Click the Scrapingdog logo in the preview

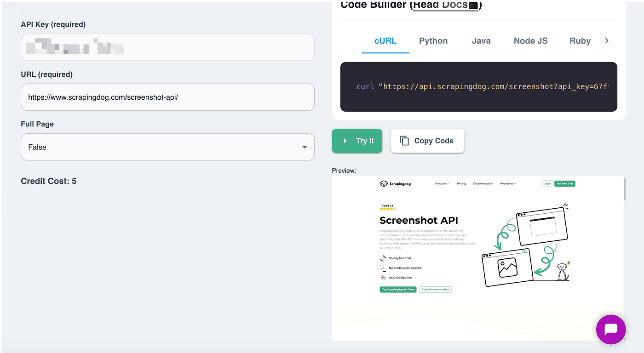coord(395,183)
